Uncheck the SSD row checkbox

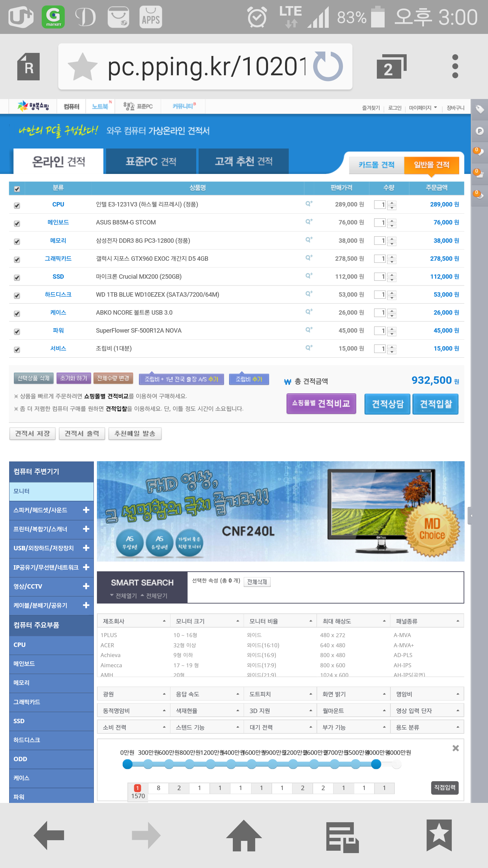(x=17, y=277)
